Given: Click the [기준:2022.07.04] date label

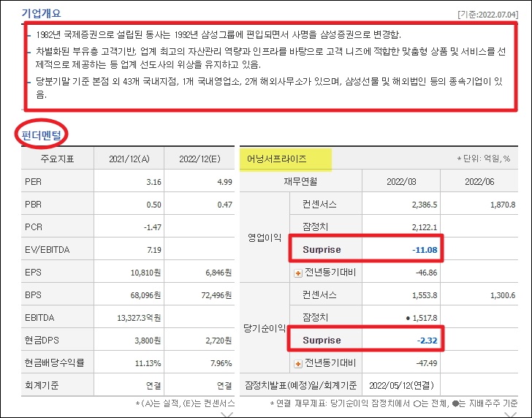Looking at the screenshot, I should coord(487,15).
